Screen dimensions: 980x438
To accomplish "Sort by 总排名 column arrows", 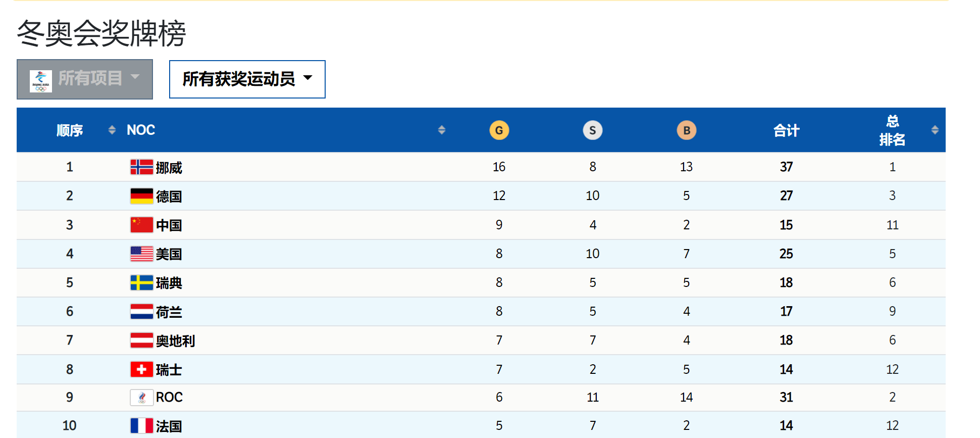I will [x=935, y=130].
